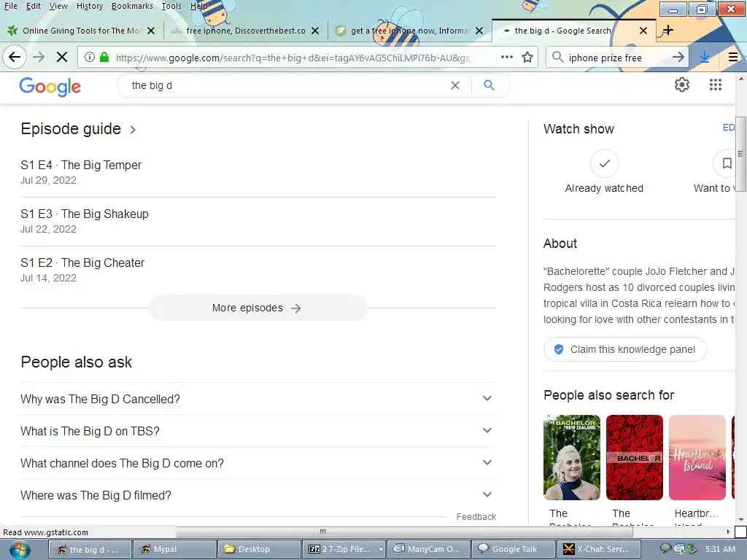
Task: Bookmark this page with the star
Action: (x=527, y=57)
